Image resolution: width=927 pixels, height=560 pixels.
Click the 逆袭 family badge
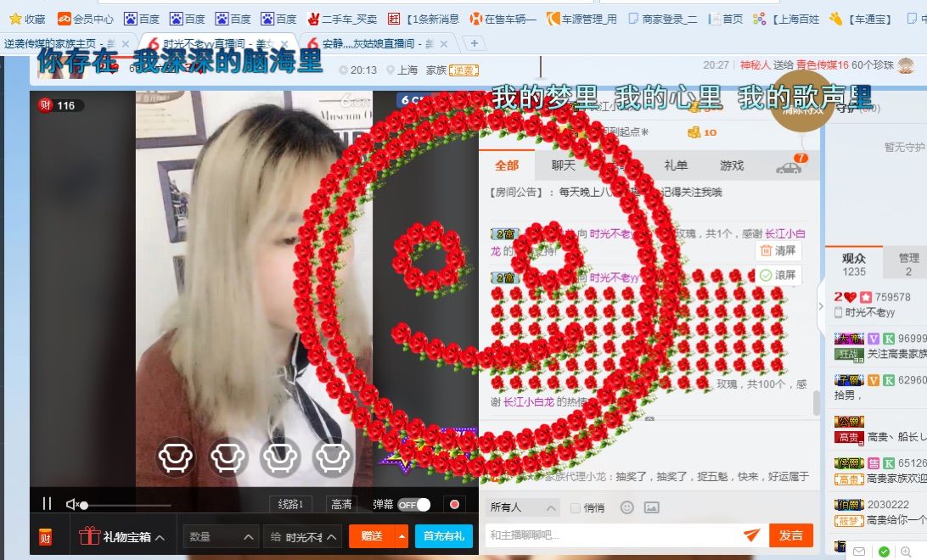pyautogui.click(x=463, y=70)
